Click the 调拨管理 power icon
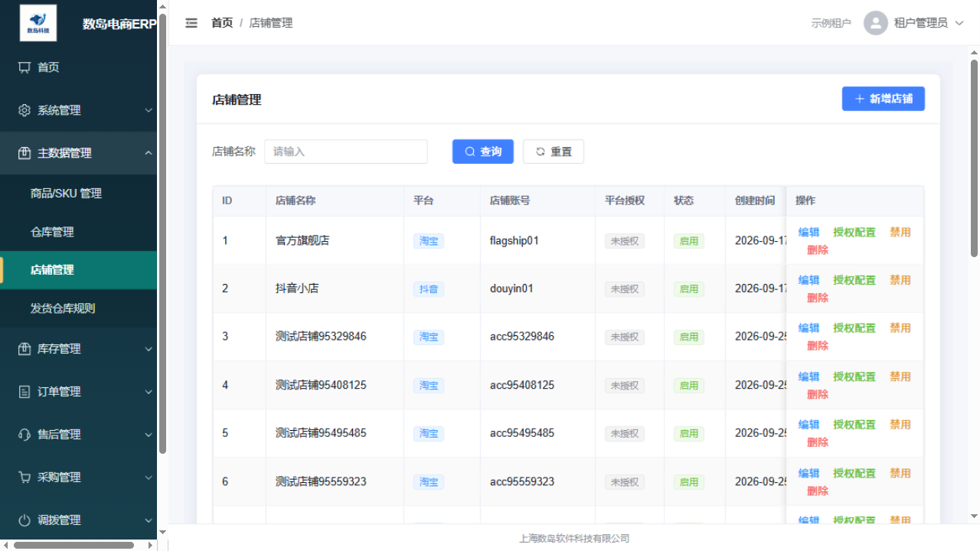The image size is (980, 551). (x=24, y=520)
